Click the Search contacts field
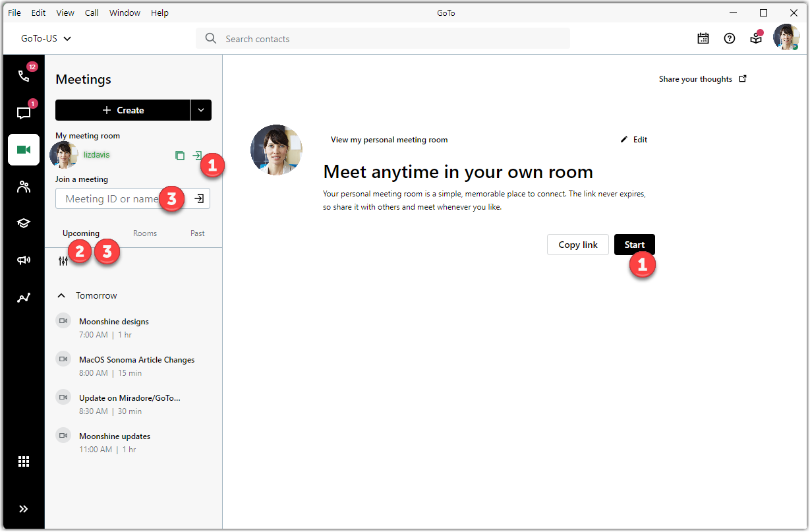Viewport: 810px width, 532px height. [x=383, y=39]
